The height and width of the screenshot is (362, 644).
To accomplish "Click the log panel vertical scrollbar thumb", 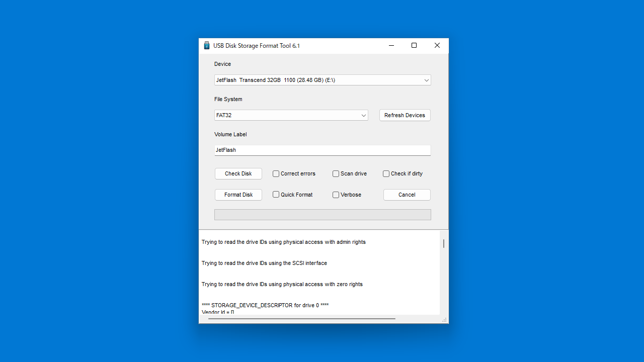I will pyautogui.click(x=443, y=243).
